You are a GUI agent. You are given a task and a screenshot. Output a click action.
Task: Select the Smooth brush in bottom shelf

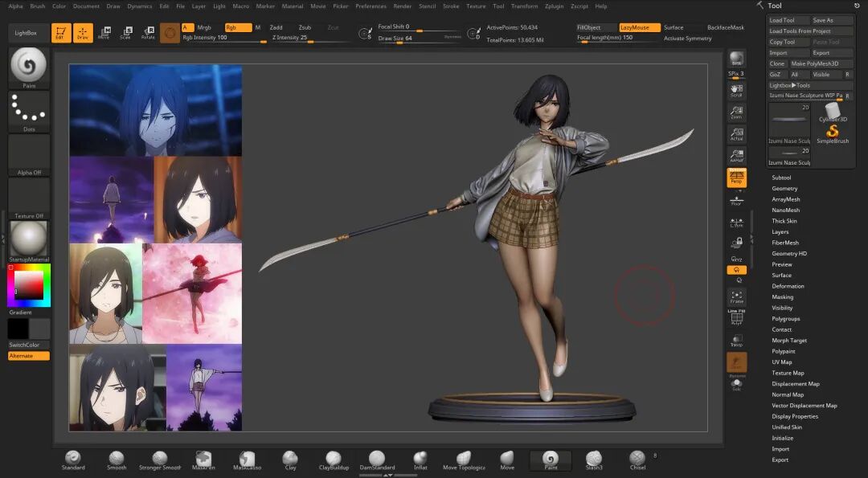pos(117,460)
